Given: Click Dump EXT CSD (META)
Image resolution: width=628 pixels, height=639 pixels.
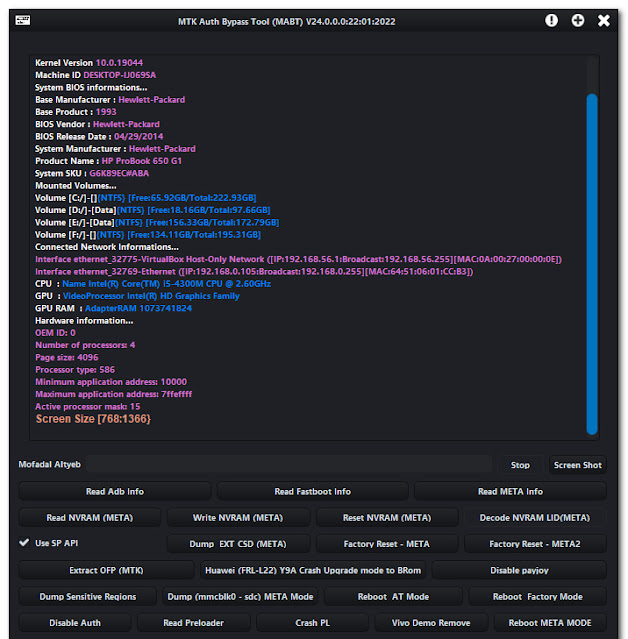Looking at the screenshot, I should [238, 544].
